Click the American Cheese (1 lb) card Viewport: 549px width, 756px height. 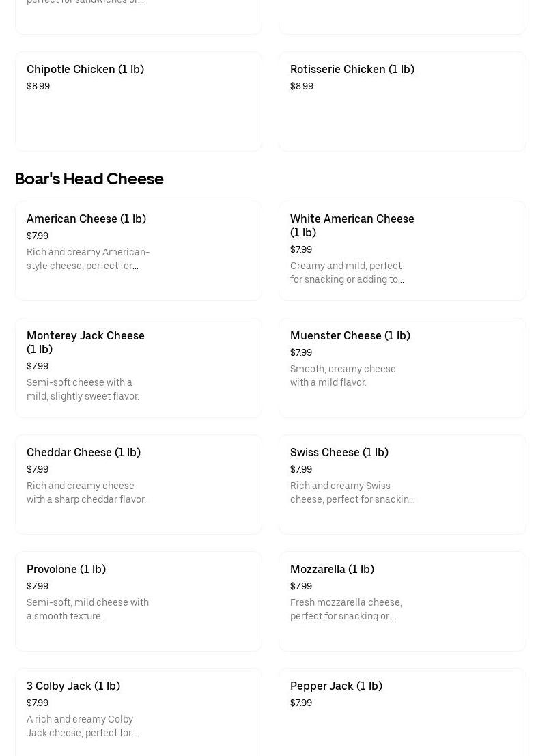pyautogui.click(x=138, y=251)
